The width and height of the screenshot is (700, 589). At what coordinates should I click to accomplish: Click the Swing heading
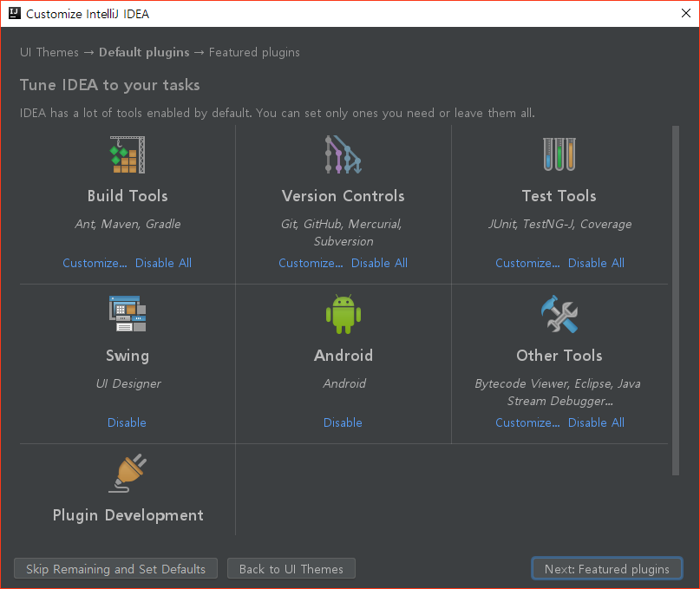point(128,356)
